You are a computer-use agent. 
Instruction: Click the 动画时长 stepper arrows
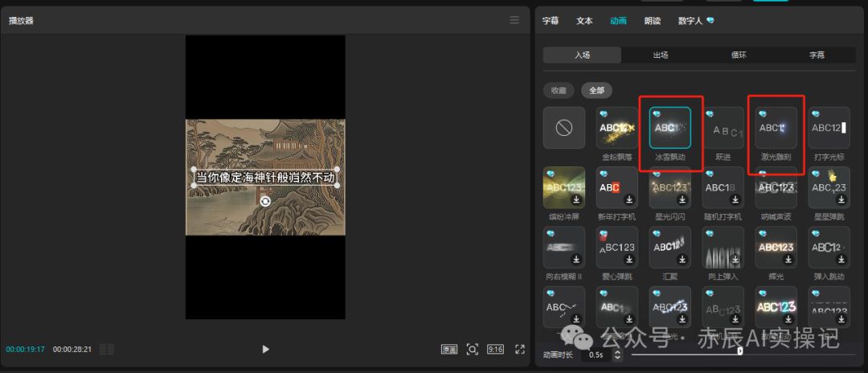coord(618,355)
